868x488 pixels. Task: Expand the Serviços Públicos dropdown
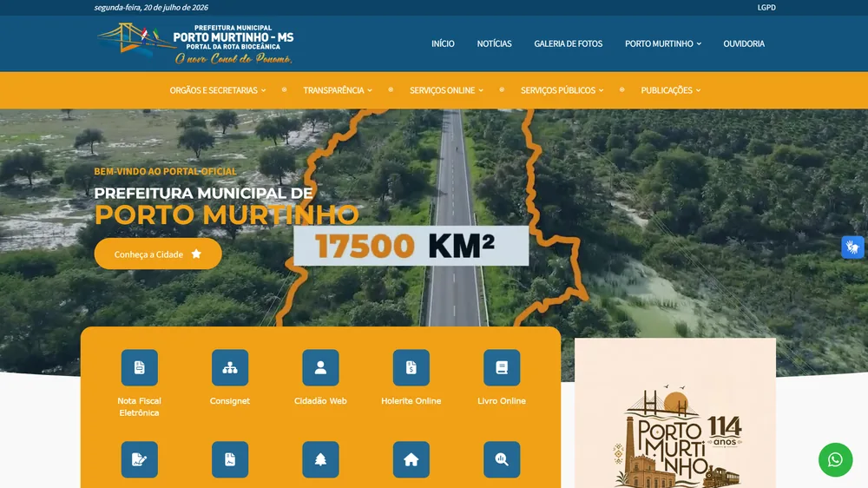point(562,89)
